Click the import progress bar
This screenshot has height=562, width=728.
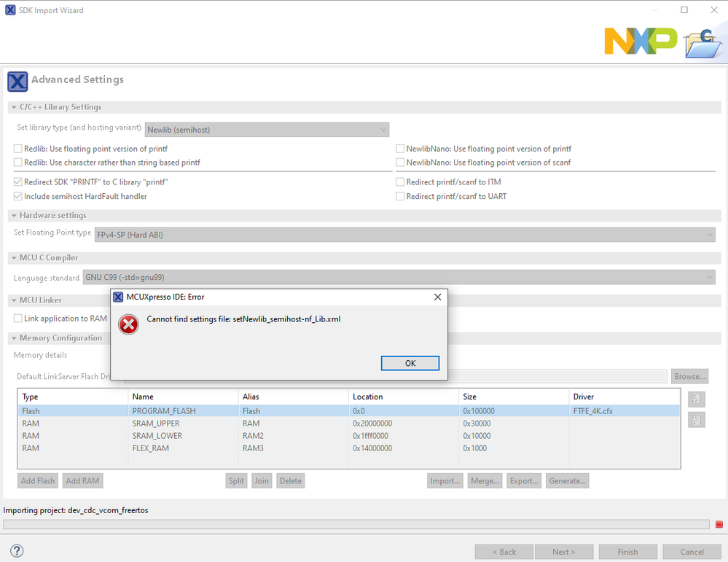(x=356, y=524)
